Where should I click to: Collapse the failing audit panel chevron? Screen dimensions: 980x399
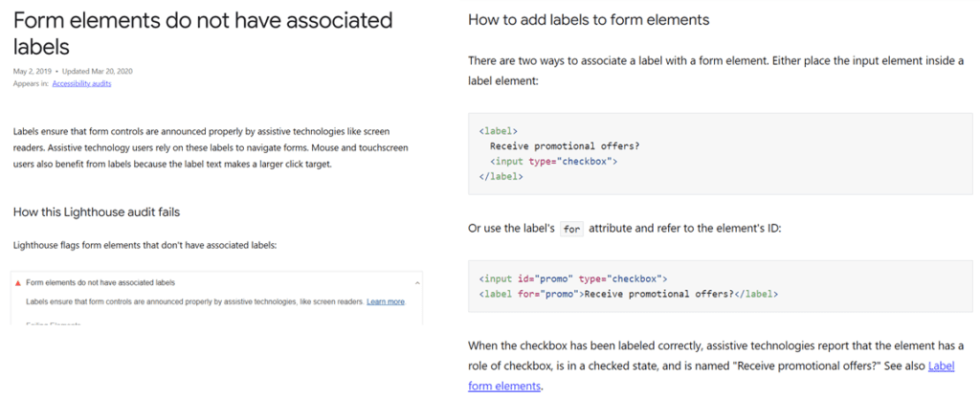(x=417, y=283)
